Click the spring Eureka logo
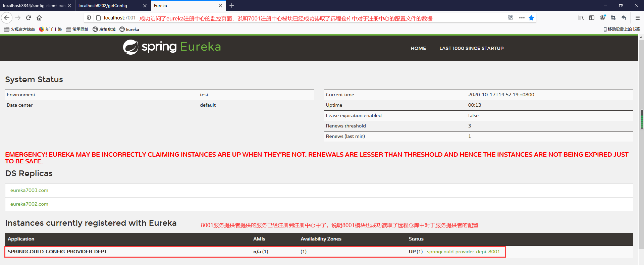Image resolution: width=644 pixels, height=265 pixels. (172, 47)
